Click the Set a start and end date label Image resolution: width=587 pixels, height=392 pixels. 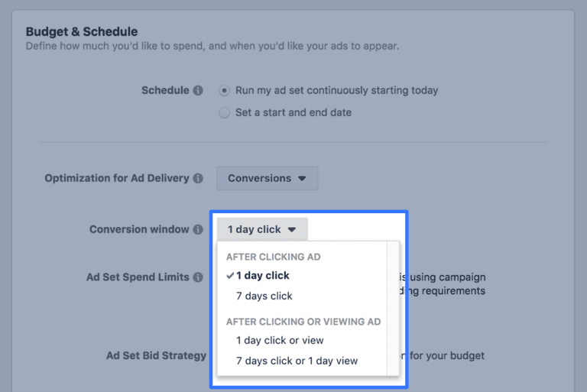click(x=293, y=112)
